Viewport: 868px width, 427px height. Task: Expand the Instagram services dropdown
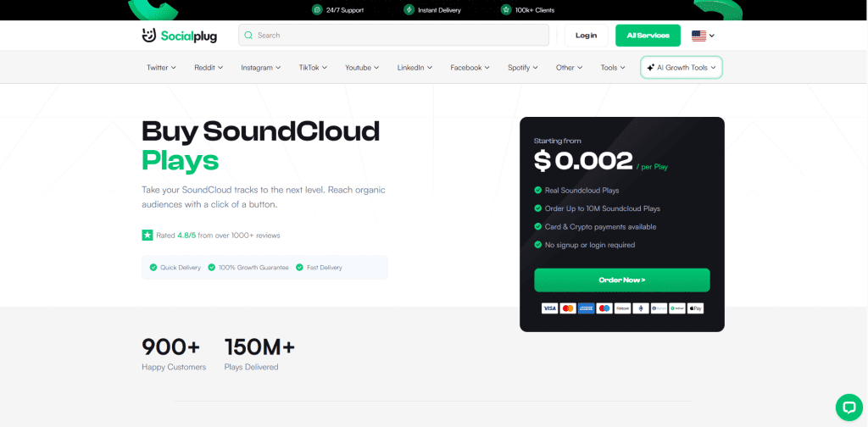pyautogui.click(x=261, y=68)
